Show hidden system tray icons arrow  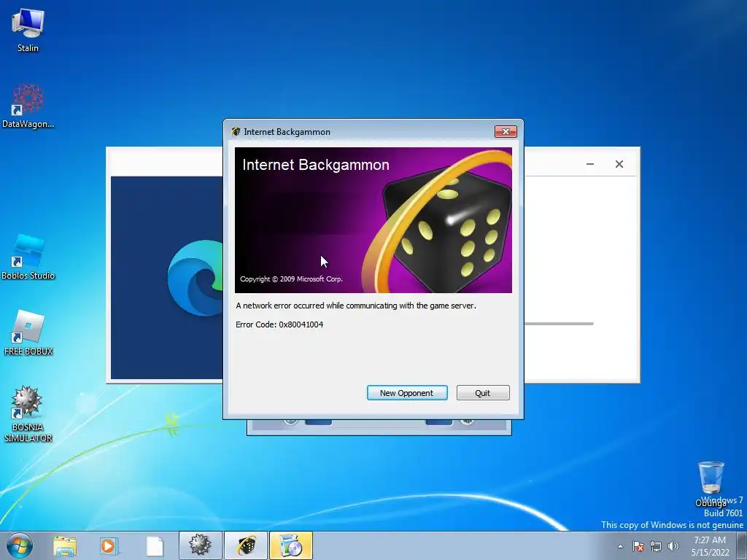pos(620,546)
